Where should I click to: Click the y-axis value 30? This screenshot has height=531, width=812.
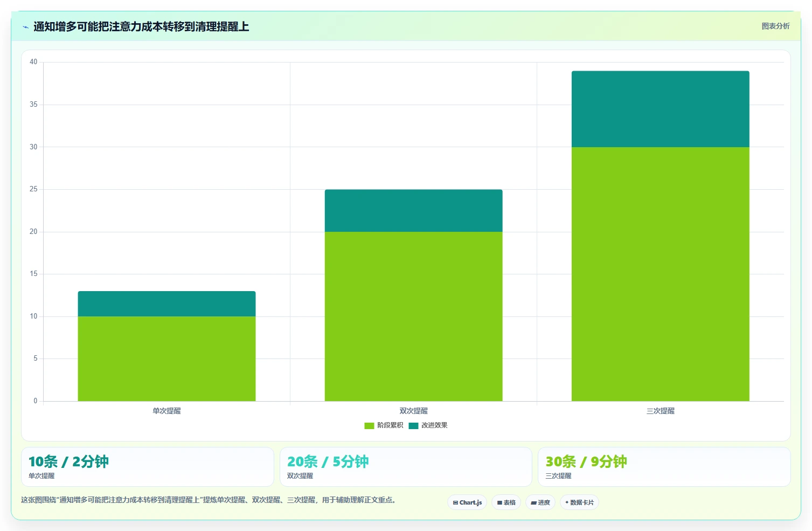click(x=33, y=147)
